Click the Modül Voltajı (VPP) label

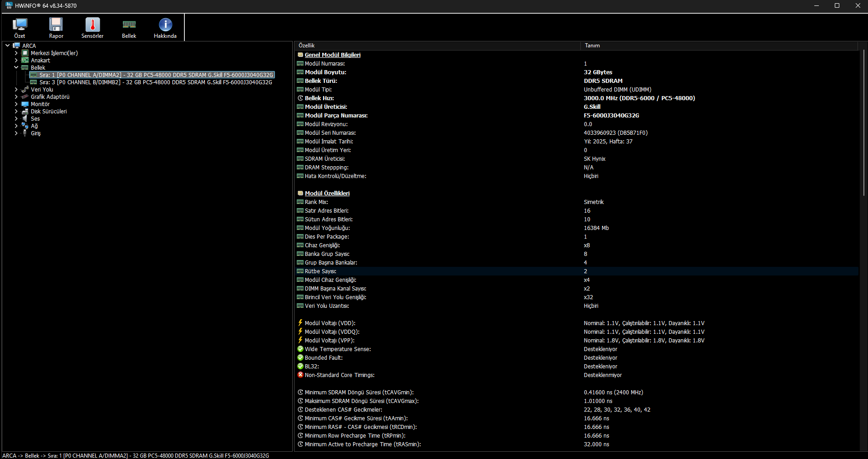tap(329, 340)
